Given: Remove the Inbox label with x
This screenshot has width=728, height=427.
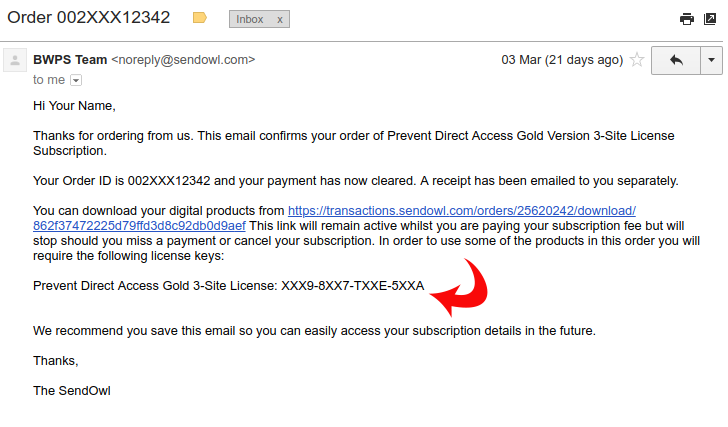Looking at the screenshot, I should point(280,19).
